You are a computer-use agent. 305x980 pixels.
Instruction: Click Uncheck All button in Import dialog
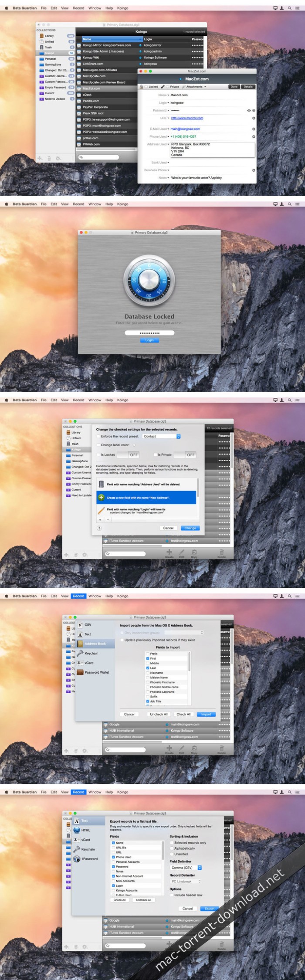click(159, 714)
